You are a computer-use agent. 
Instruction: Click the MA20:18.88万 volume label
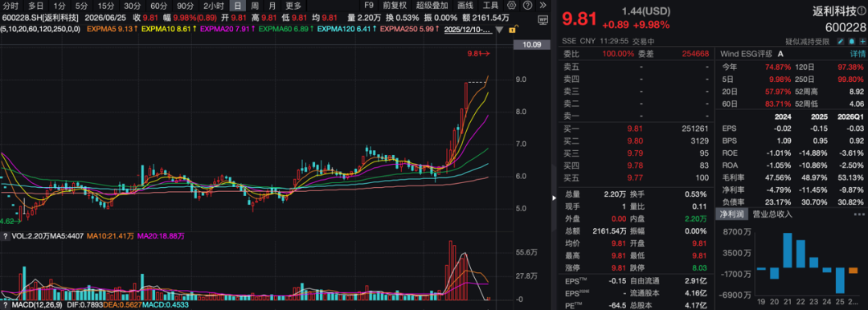point(161,236)
